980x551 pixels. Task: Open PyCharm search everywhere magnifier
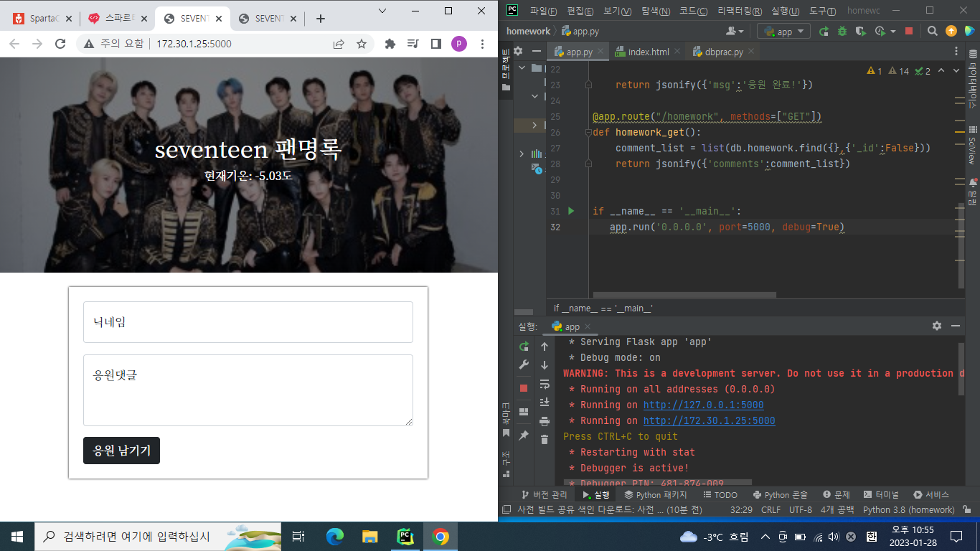tap(932, 32)
